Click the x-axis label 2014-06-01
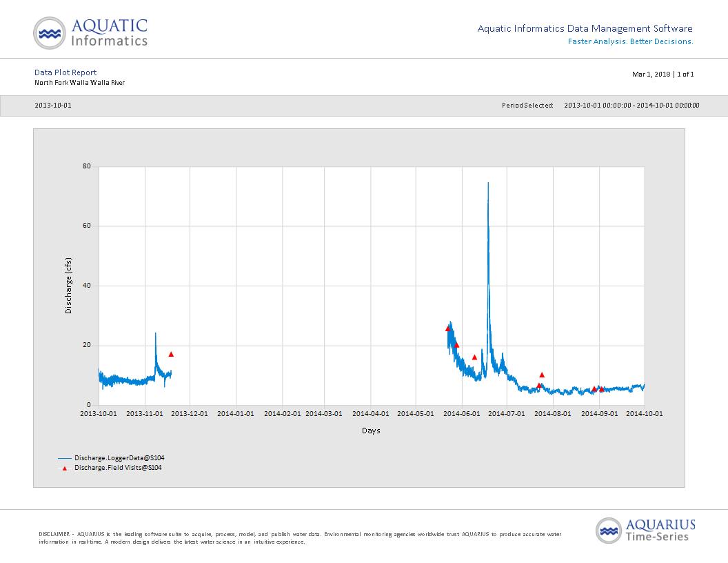This screenshot has height=563, width=728. (x=462, y=413)
